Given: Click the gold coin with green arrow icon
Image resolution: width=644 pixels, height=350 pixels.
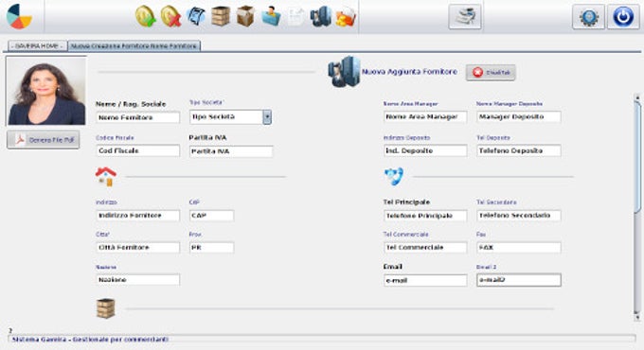Looking at the screenshot, I should (146, 17).
